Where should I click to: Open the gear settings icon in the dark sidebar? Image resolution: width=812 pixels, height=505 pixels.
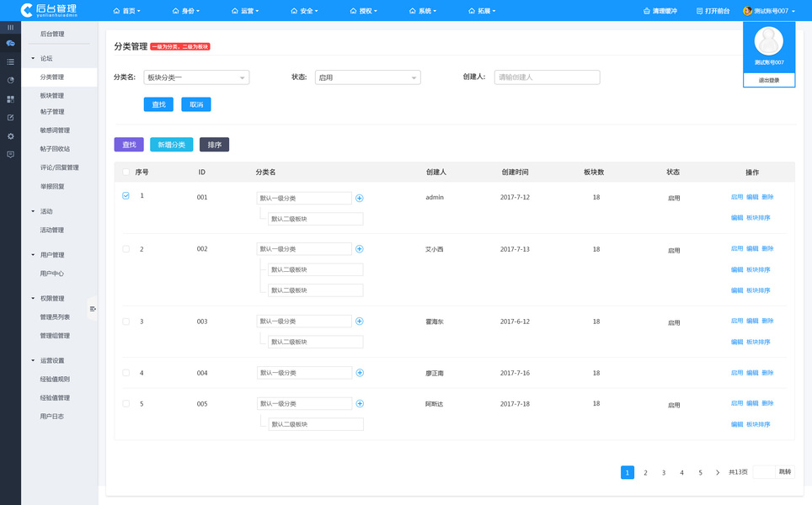click(10, 136)
